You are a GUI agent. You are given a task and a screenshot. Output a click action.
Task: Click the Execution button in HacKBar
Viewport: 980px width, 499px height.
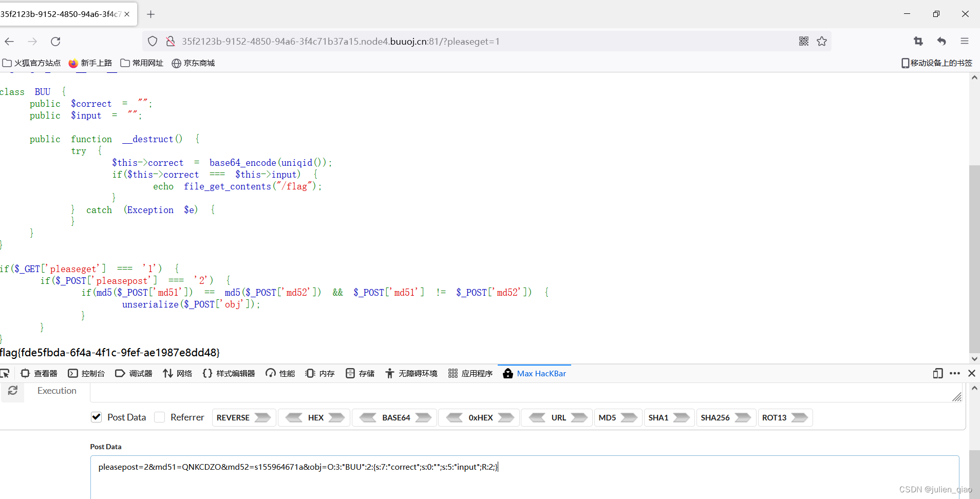coord(56,391)
